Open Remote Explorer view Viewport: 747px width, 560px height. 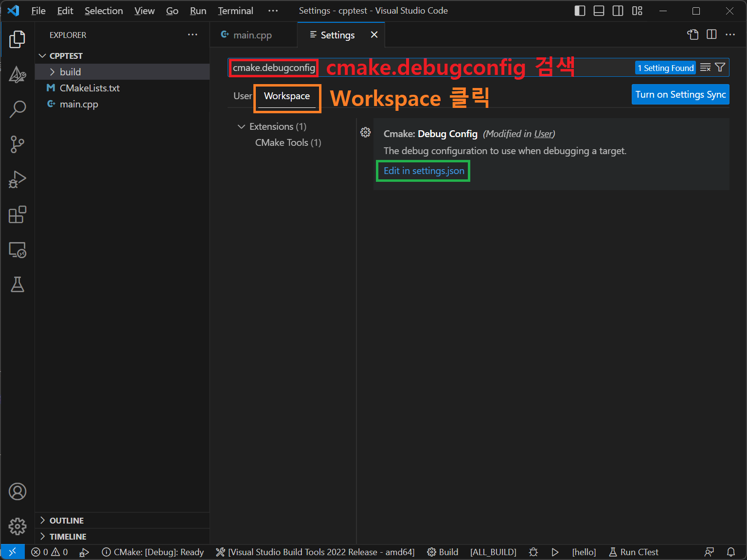tap(18, 250)
